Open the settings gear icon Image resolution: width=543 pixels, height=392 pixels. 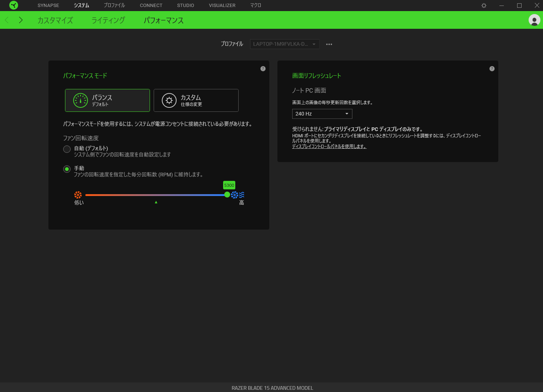(x=484, y=6)
